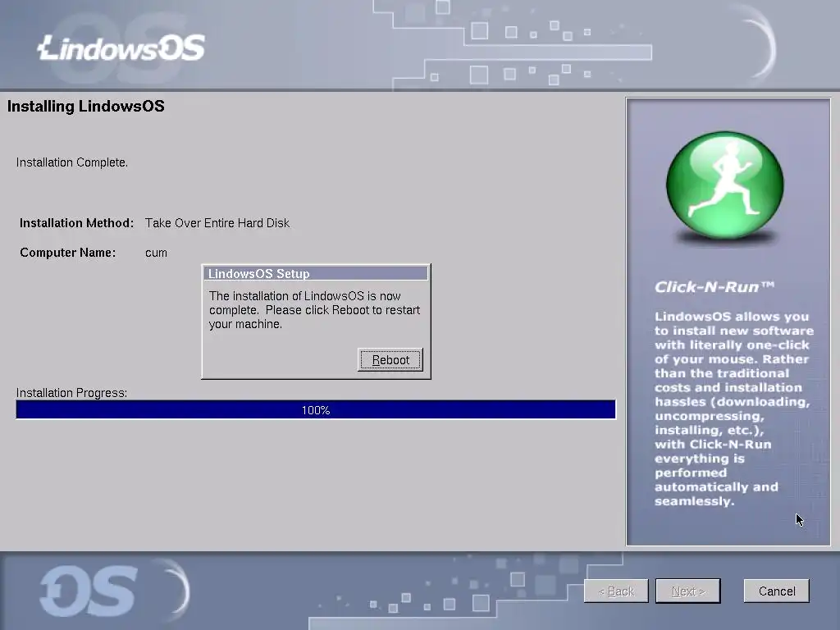The width and height of the screenshot is (840, 630).
Task: Click the 'Installation Method:' label
Action: [76, 223]
